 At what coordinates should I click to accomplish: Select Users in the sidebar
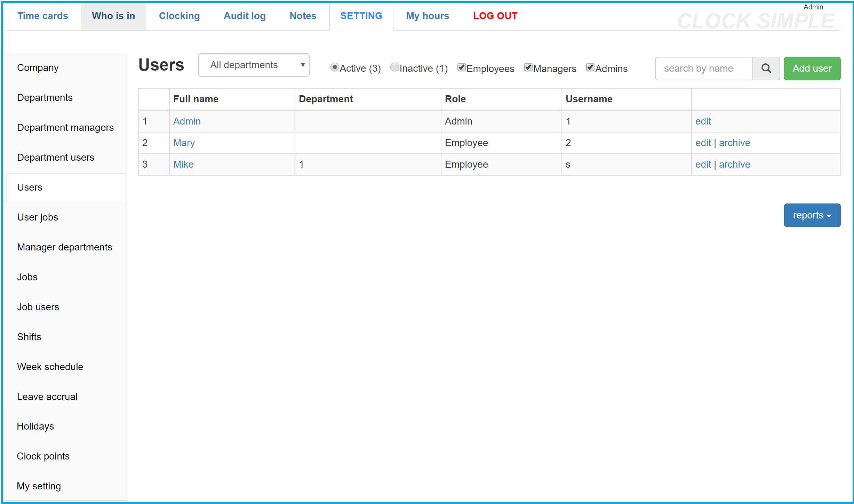(66, 187)
